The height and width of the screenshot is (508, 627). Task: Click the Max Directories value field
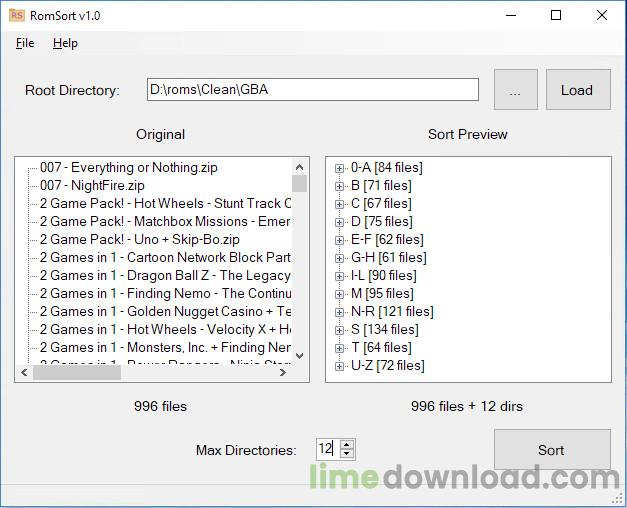pyautogui.click(x=328, y=449)
